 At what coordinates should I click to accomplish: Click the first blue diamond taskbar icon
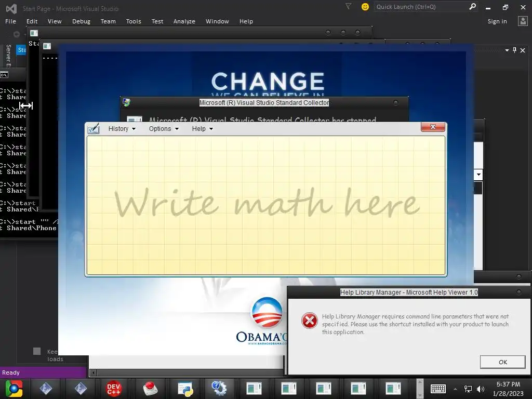pos(46,389)
